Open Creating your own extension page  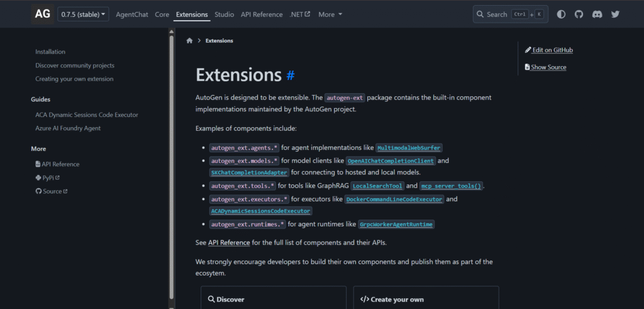tap(74, 79)
